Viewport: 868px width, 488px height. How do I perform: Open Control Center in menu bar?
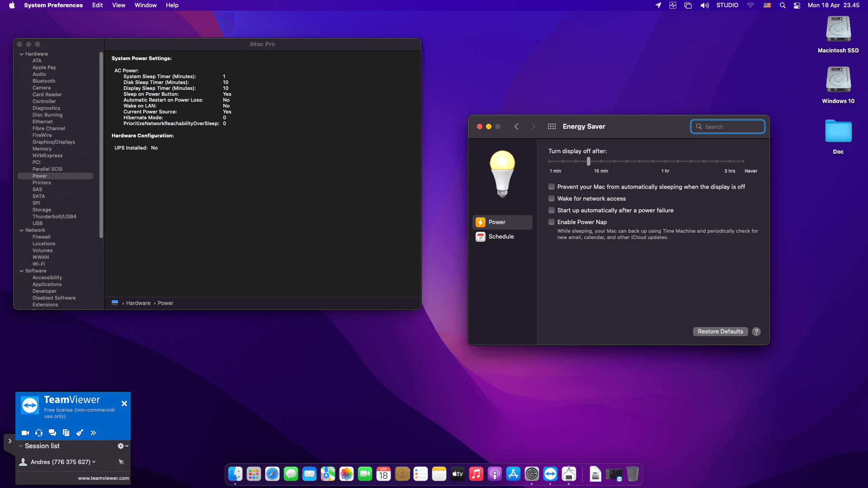tap(797, 5)
